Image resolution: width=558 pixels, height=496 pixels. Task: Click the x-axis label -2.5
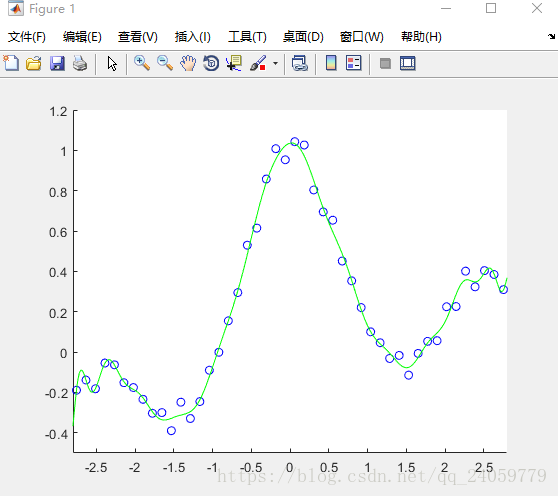[x=96, y=468]
